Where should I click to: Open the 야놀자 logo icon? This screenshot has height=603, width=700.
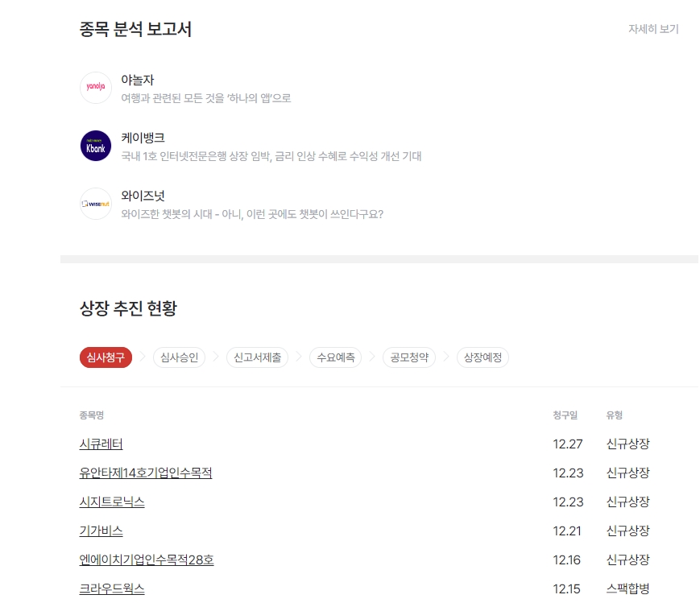click(96, 88)
